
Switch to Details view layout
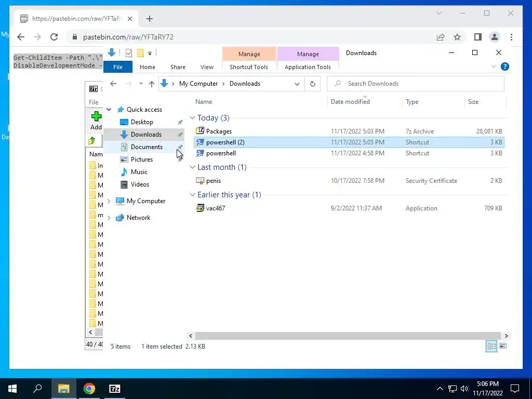[491, 346]
